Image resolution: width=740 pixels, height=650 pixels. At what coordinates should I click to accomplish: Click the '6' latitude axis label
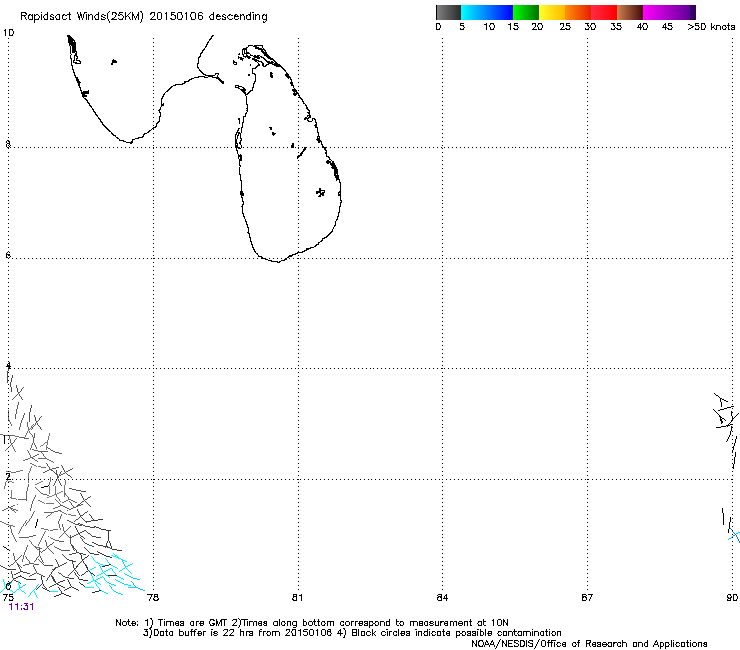pos(8,255)
